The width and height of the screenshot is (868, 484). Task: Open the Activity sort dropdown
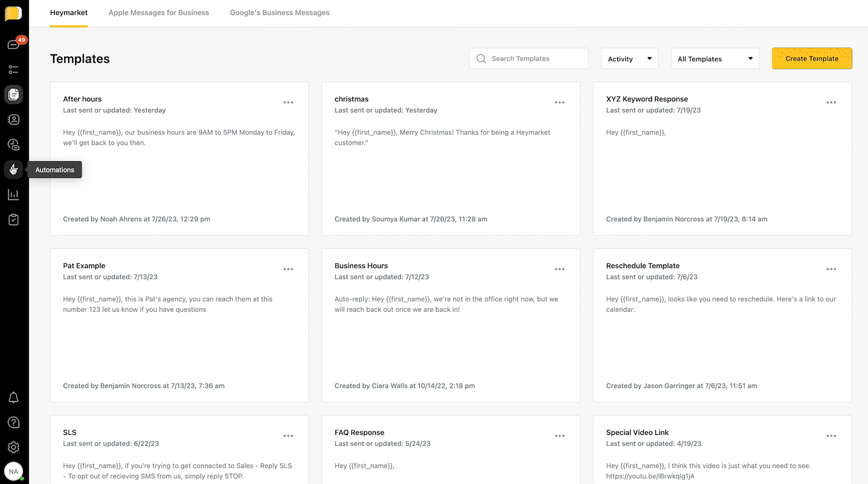point(629,58)
